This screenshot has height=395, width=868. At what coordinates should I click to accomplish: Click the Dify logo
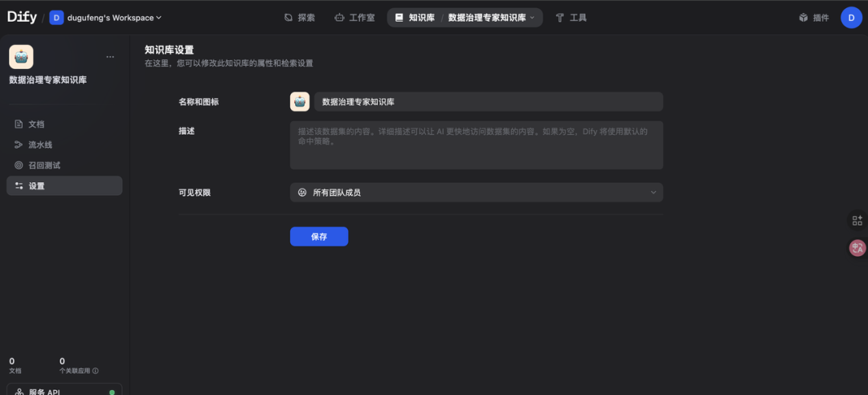click(x=22, y=17)
